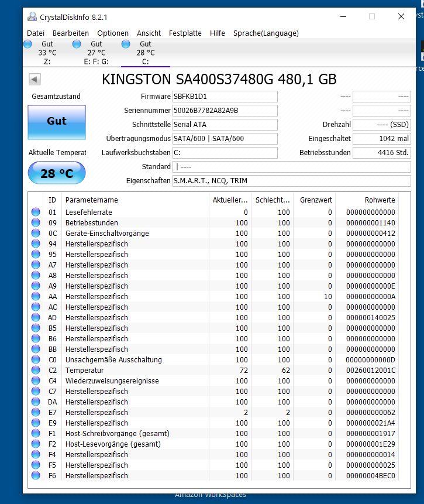Click status icon of row ID F4
This screenshot has width=424, height=504.
[36, 454]
